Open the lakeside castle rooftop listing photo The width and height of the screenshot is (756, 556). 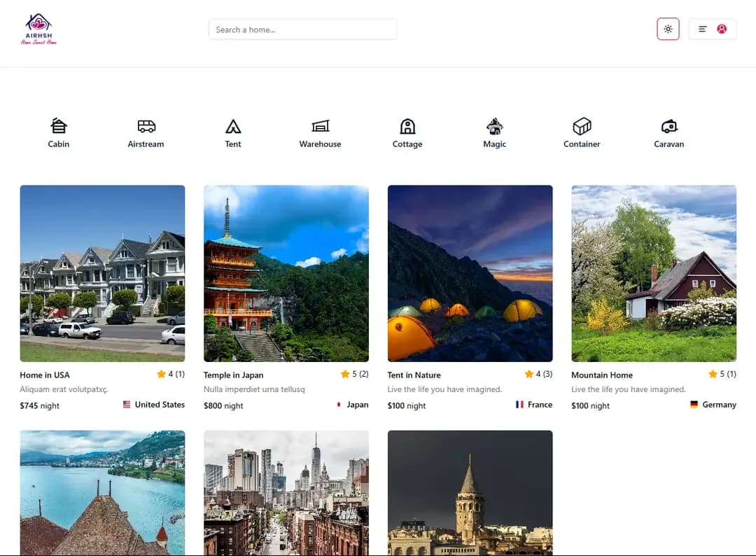[102, 493]
